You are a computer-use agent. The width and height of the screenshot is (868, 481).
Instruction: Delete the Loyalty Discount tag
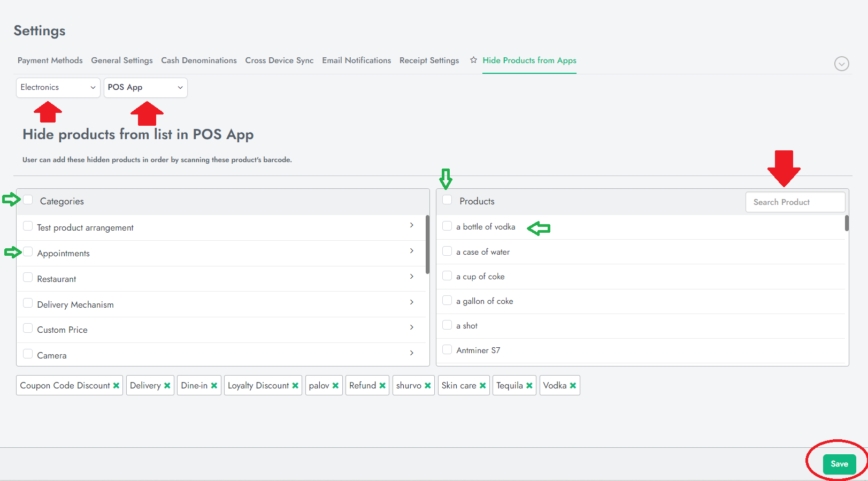295,386
